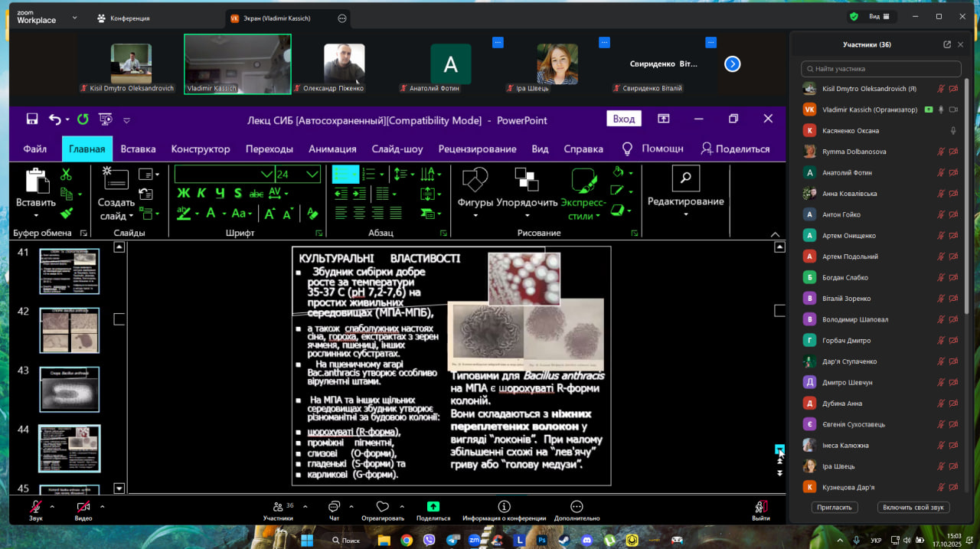Click the Save icon in PowerPoint
The image size is (980, 549).
(x=32, y=119)
